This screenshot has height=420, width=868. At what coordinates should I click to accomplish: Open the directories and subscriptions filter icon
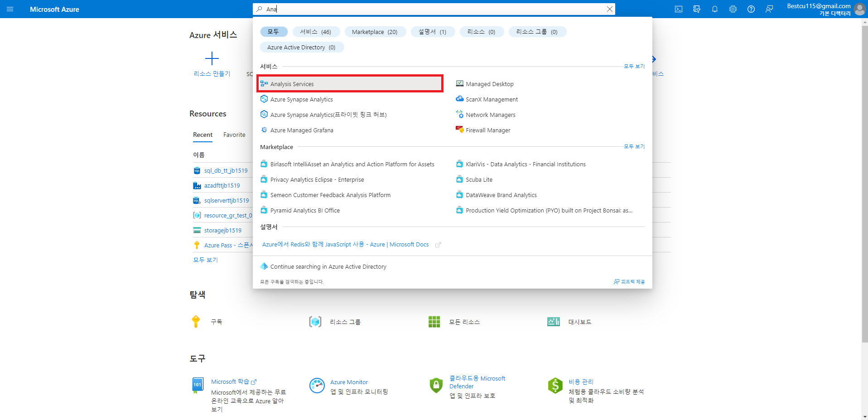click(697, 9)
